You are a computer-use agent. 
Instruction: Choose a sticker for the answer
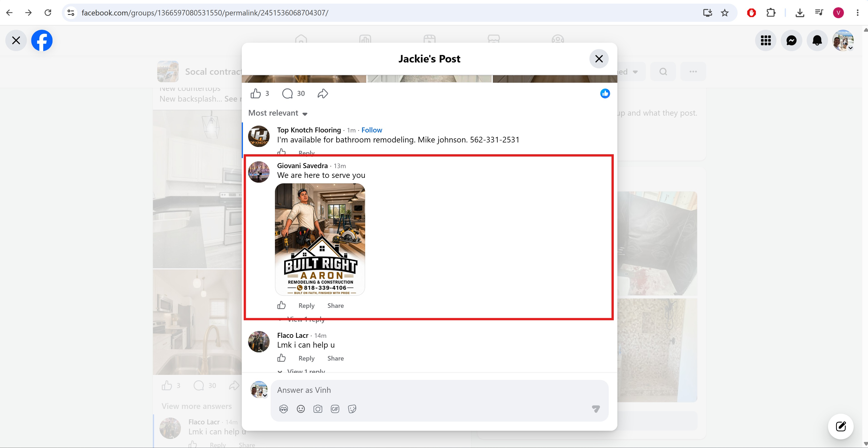pyautogui.click(x=352, y=409)
